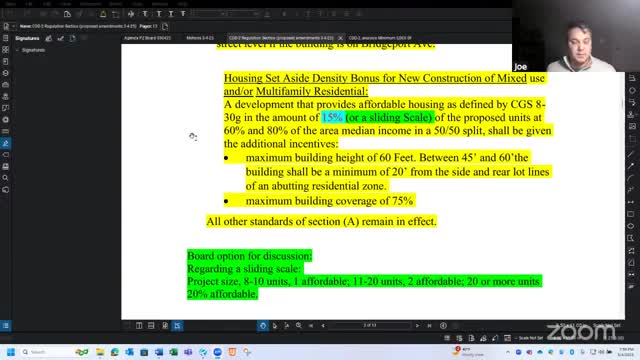
Task: Open Word from the taskbar
Action: [x=159, y=352]
